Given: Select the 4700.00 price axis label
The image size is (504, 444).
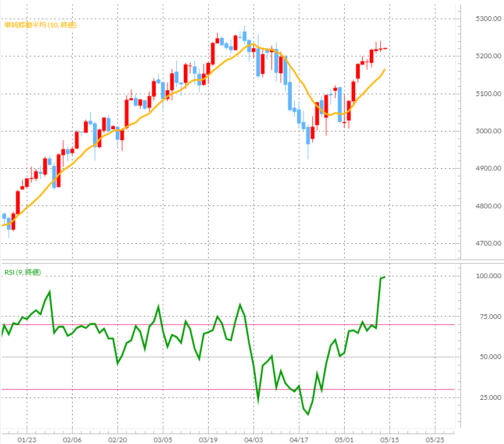Looking at the screenshot, I should (488, 243).
